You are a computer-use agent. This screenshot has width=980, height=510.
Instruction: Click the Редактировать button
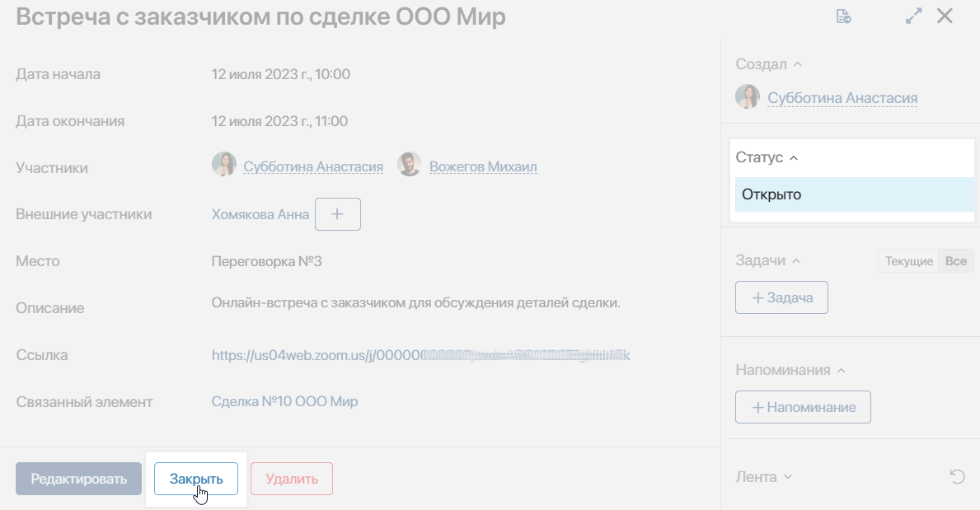point(79,479)
